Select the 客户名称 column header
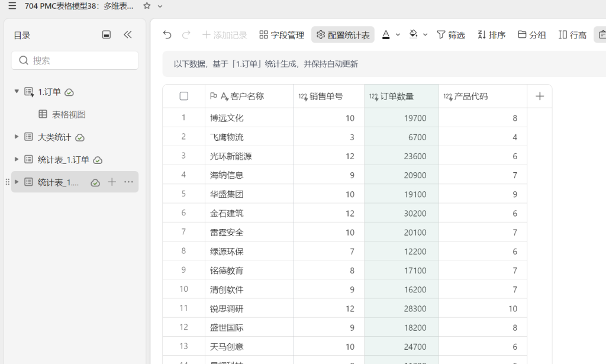 tap(249, 96)
